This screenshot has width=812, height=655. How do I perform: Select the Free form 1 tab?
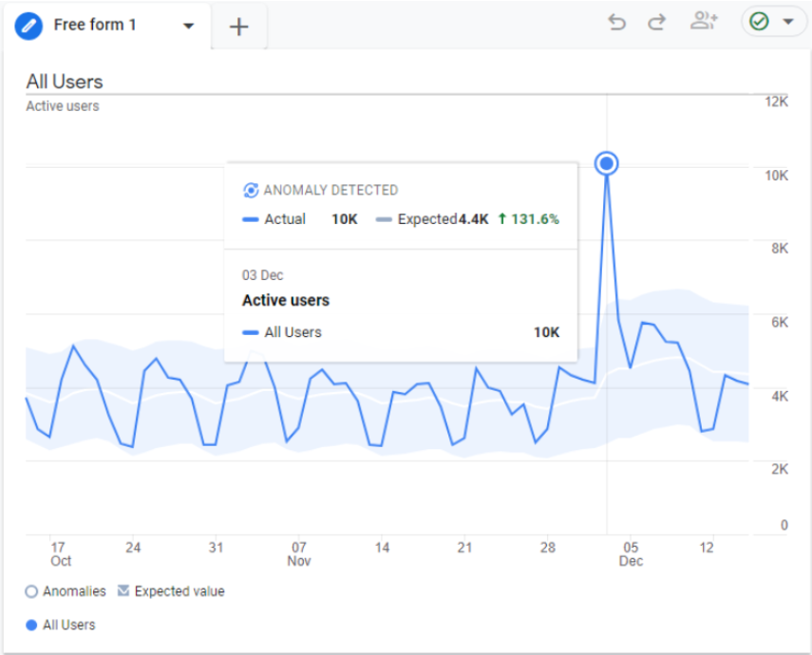pyautogui.click(x=95, y=26)
